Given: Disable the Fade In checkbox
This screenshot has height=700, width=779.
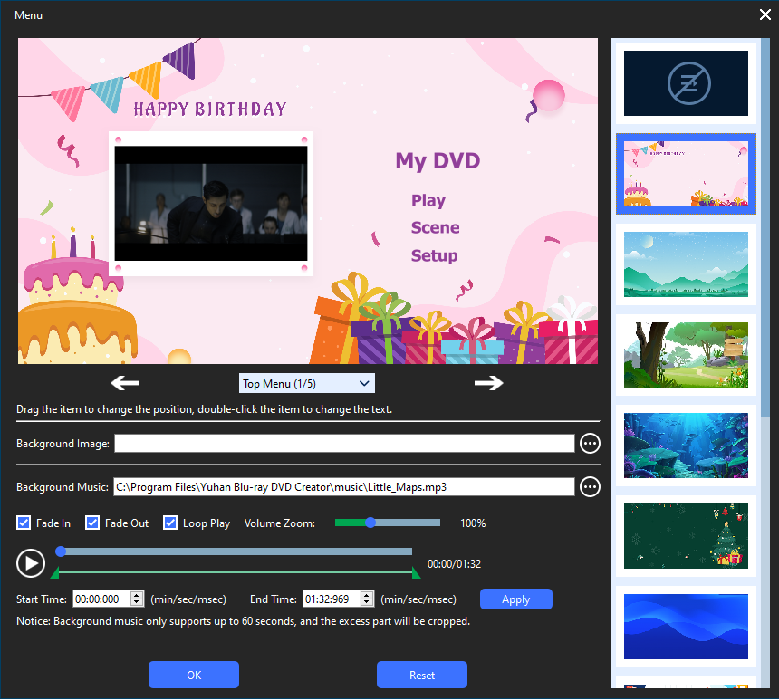Looking at the screenshot, I should (24, 523).
